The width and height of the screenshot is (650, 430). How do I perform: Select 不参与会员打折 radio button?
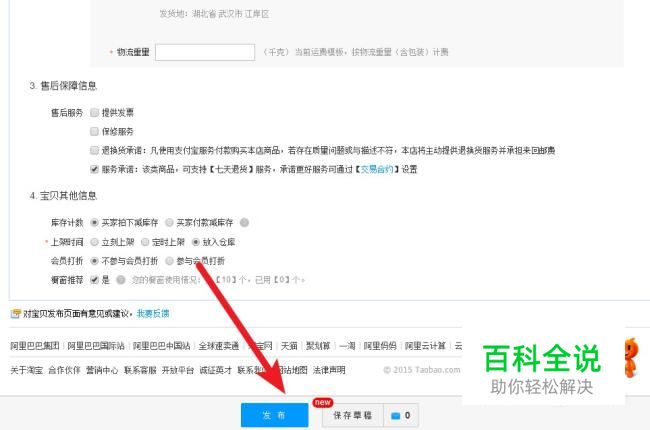(95, 261)
